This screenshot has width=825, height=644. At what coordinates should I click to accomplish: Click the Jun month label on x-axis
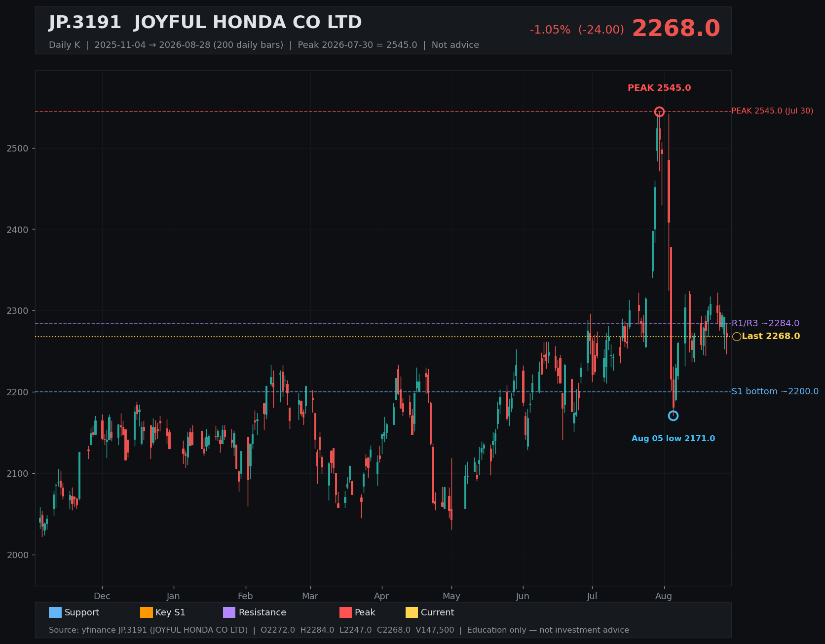point(523,596)
